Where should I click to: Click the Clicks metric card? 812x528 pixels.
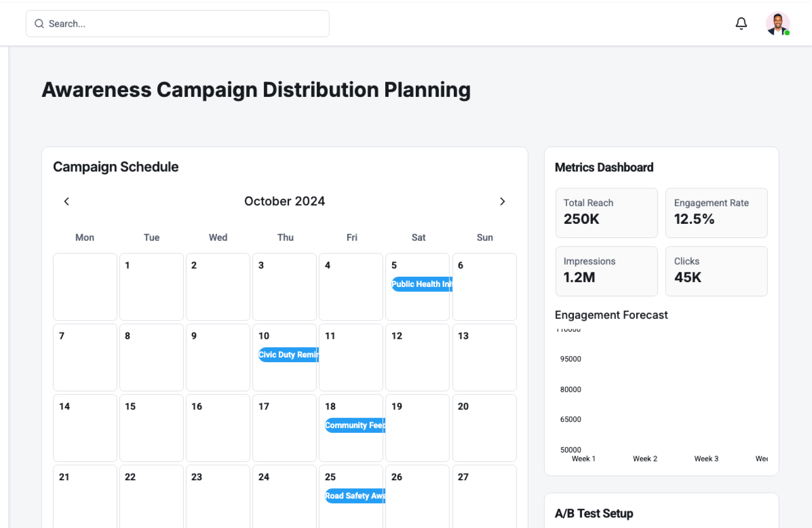point(716,271)
